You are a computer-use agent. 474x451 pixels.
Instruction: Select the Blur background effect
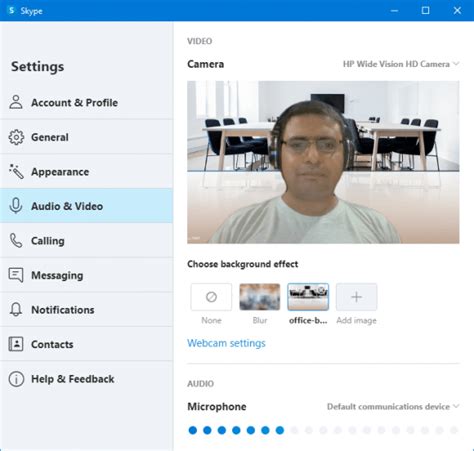(260, 297)
